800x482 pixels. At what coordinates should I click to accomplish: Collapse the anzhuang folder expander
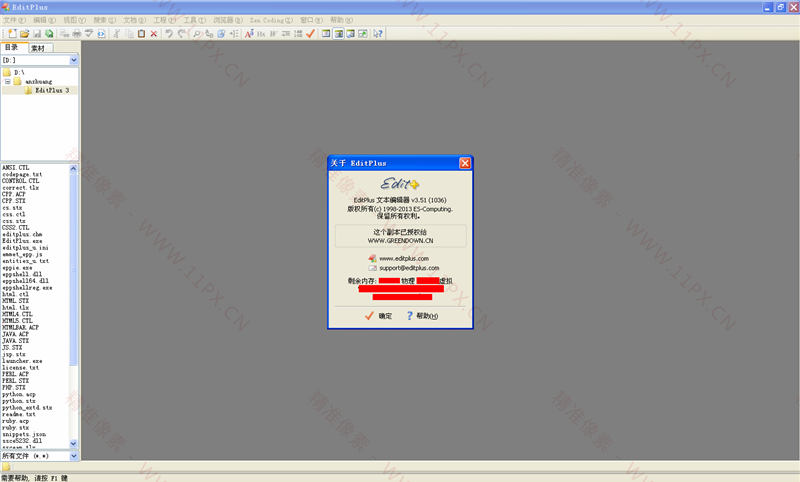pos(8,82)
